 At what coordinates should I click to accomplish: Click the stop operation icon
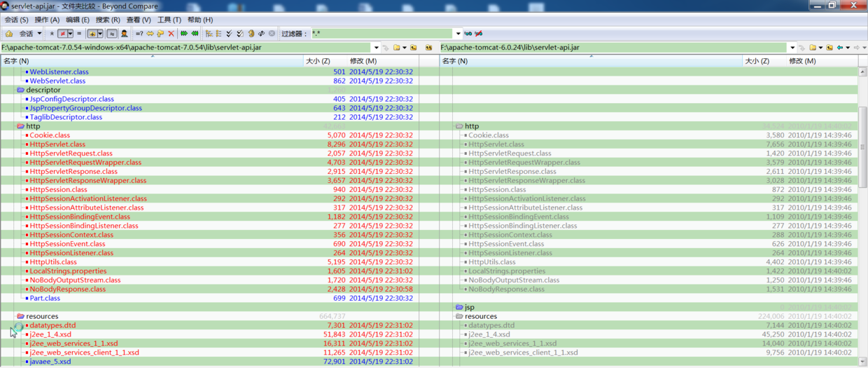pos(272,33)
